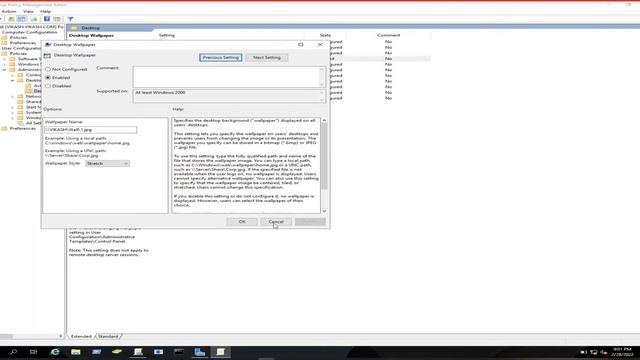Screen dimensions: 640x360
Task: Click the Help pane scroll-down arrow
Action: [324, 211]
